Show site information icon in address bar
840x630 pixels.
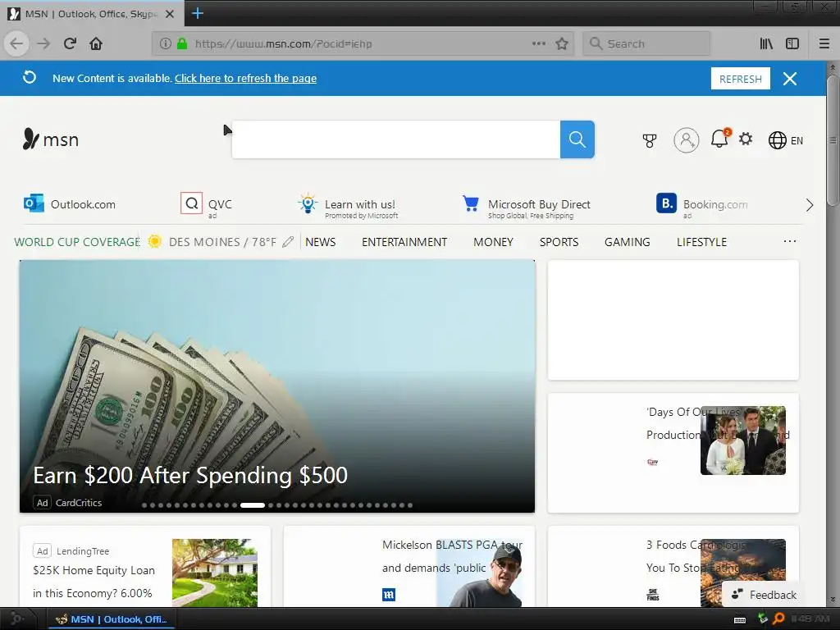point(166,43)
